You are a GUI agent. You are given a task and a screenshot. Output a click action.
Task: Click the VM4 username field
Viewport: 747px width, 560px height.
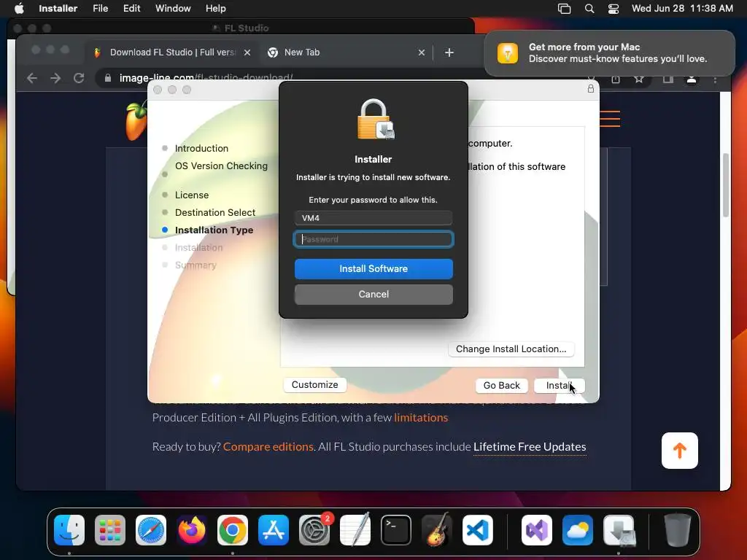click(373, 218)
